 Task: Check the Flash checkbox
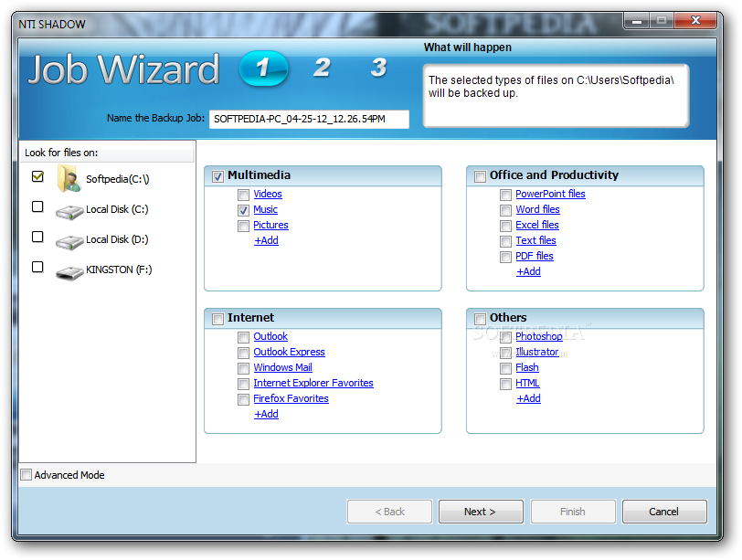coord(505,368)
